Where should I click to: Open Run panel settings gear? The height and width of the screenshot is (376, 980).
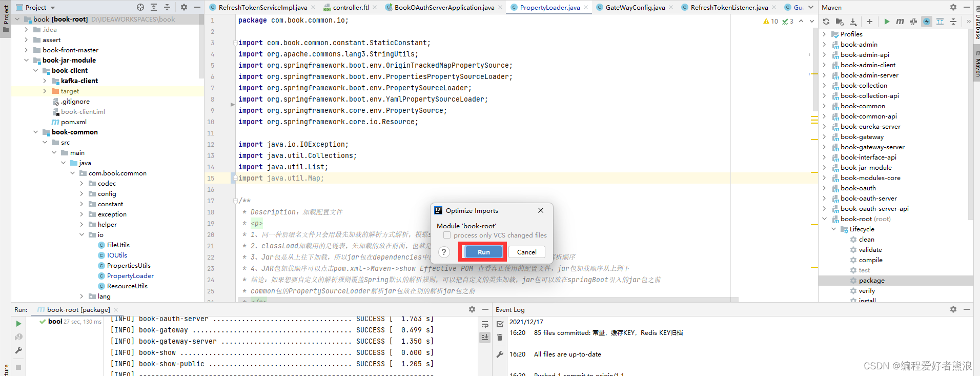(x=472, y=309)
